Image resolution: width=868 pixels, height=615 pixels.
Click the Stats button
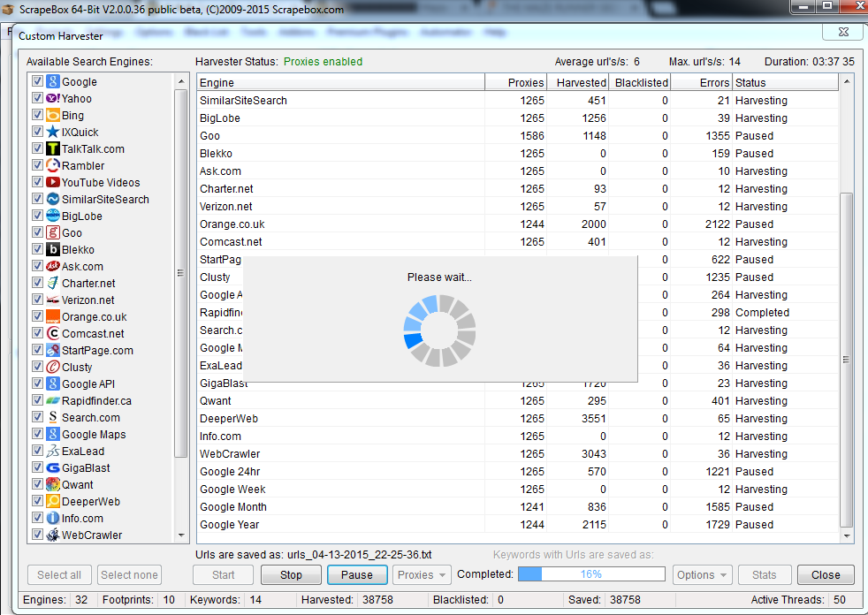[x=765, y=575]
